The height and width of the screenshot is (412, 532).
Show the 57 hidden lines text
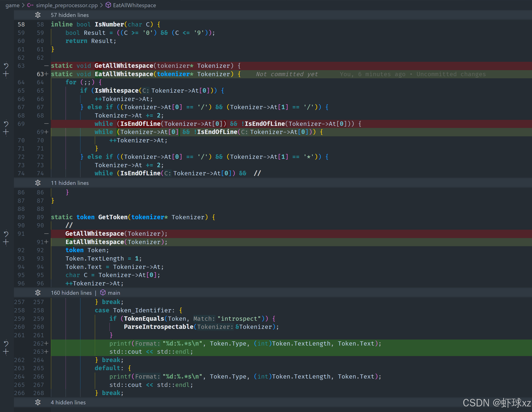tap(70, 15)
